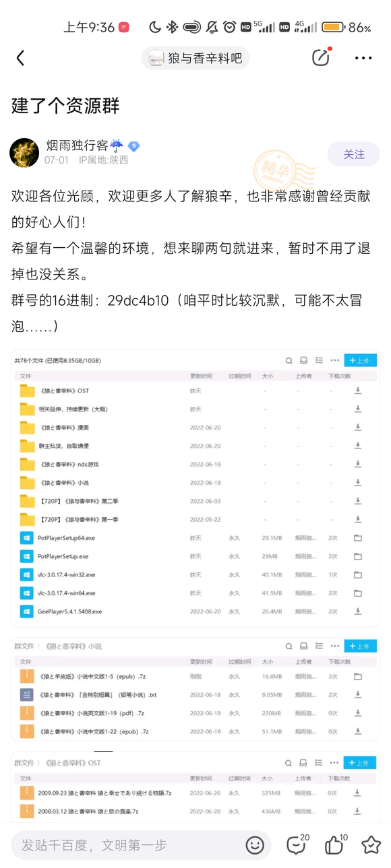Viewport: 391px width, 868px height.
Task: Open 烟雨独行客 profile avatar
Action: (x=24, y=153)
